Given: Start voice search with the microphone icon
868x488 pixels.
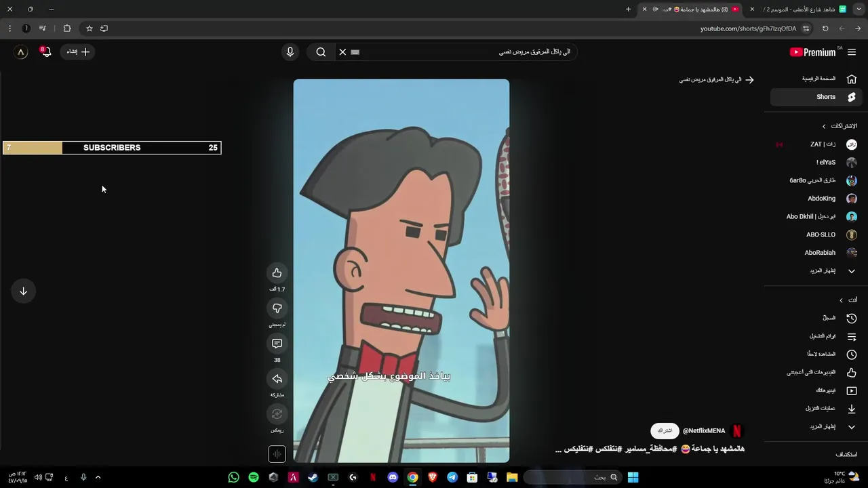Looking at the screenshot, I should coord(290,52).
